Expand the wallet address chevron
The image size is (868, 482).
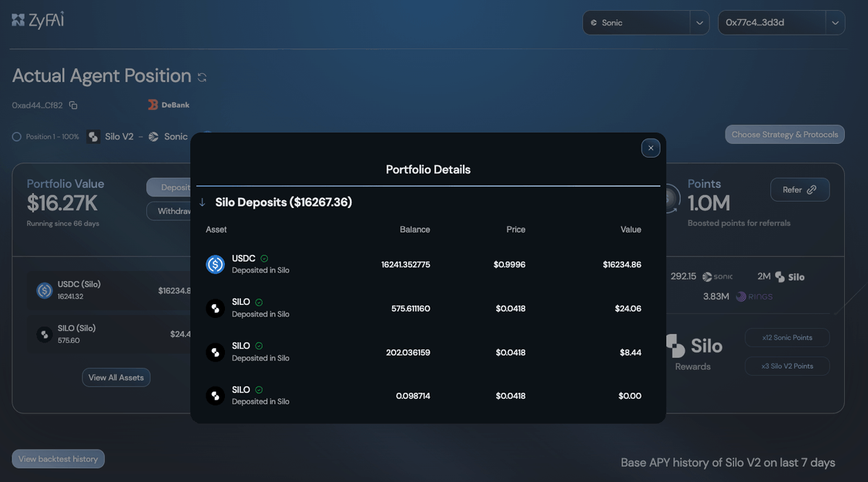835,22
